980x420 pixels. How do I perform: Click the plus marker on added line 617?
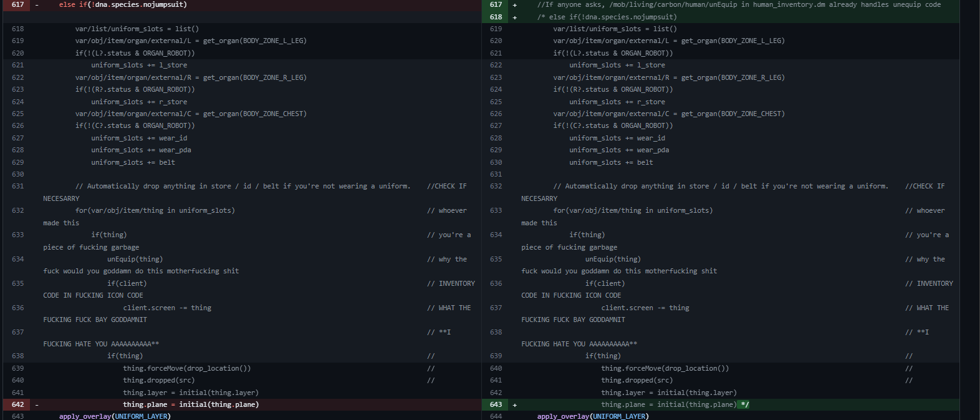click(x=514, y=4)
